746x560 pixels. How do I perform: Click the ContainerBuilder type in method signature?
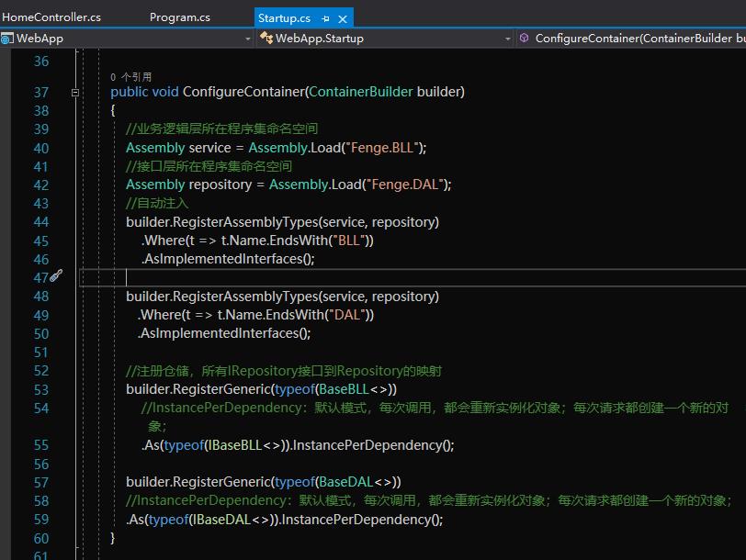(x=360, y=92)
